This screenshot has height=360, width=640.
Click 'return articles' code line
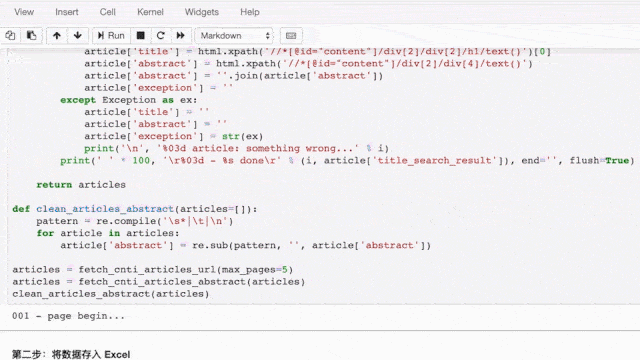tap(81, 184)
